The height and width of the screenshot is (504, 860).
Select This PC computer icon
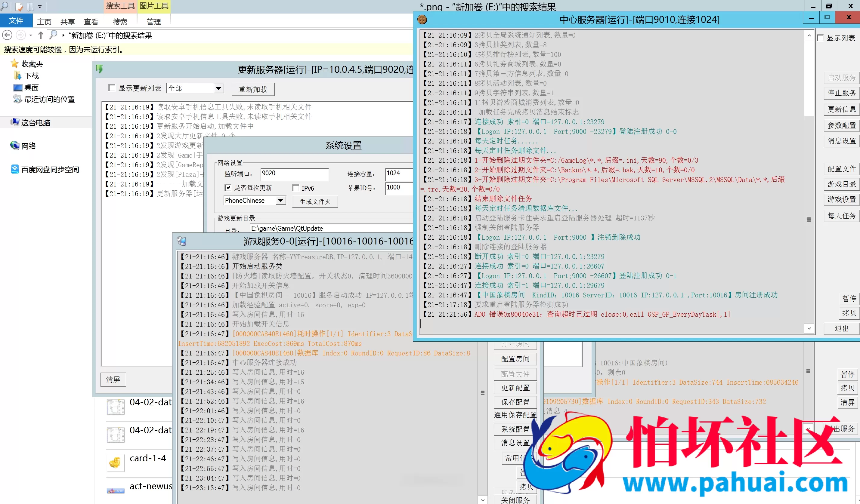(x=15, y=122)
